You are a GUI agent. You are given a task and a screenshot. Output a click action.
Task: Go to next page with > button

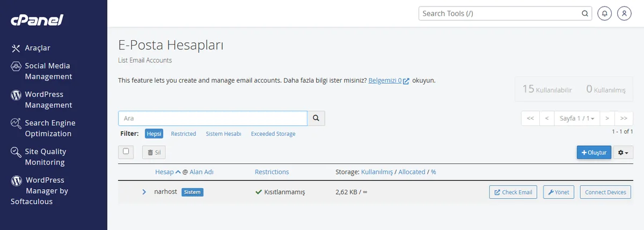pos(607,118)
